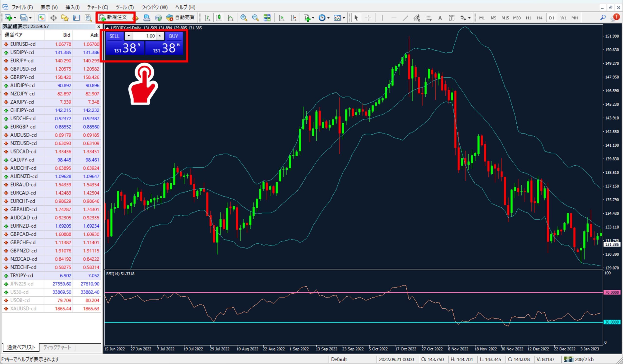Viewport: 623px width, 364px height.
Task: Click the RSI 70.0000 level marker
Action: (x=611, y=292)
